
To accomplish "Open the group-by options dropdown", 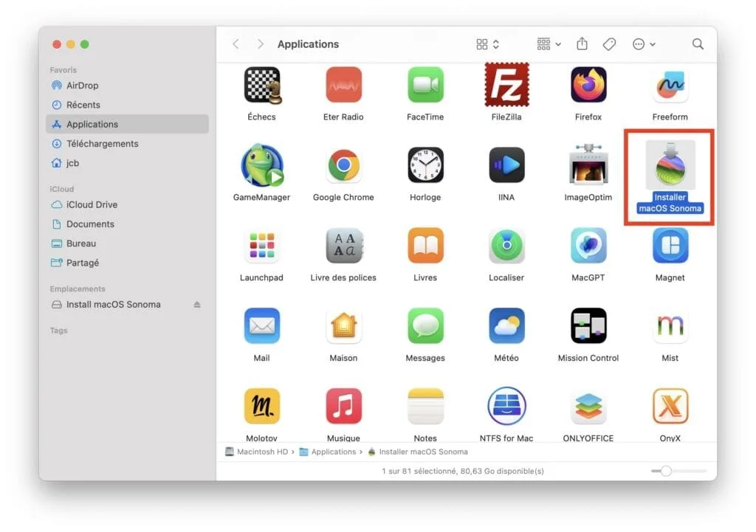I will click(x=549, y=44).
